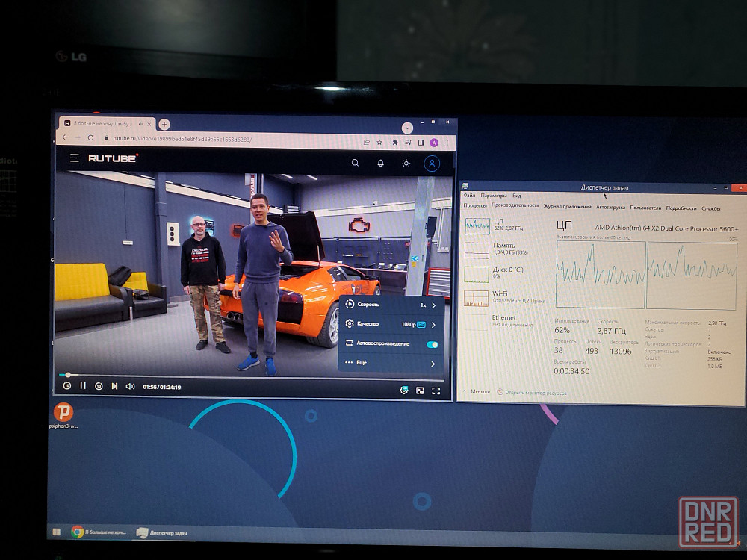Share this page from address bar
The width and height of the screenshot is (747, 560).
(x=366, y=142)
